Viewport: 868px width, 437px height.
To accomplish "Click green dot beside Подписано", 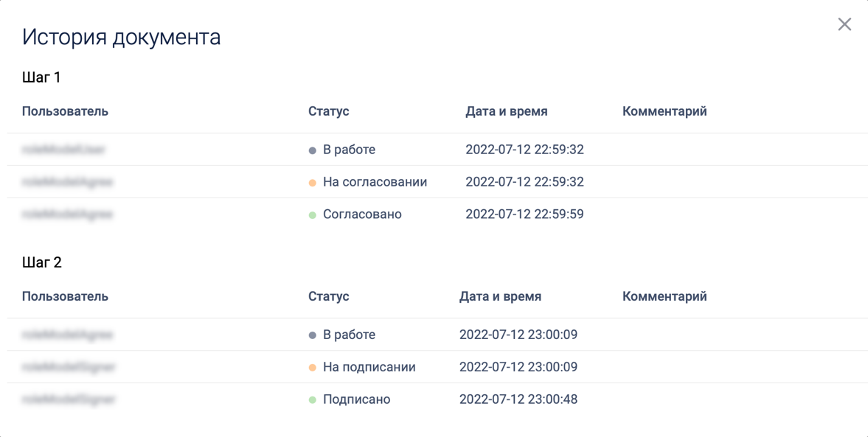I will (313, 400).
